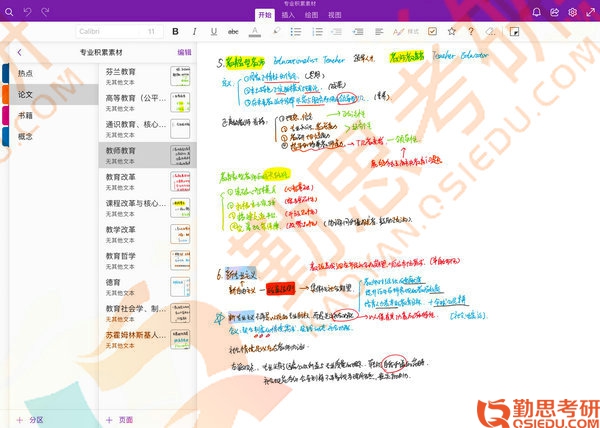Enter full screen mode with arrows icon

pyautogui.click(x=590, y=13)
